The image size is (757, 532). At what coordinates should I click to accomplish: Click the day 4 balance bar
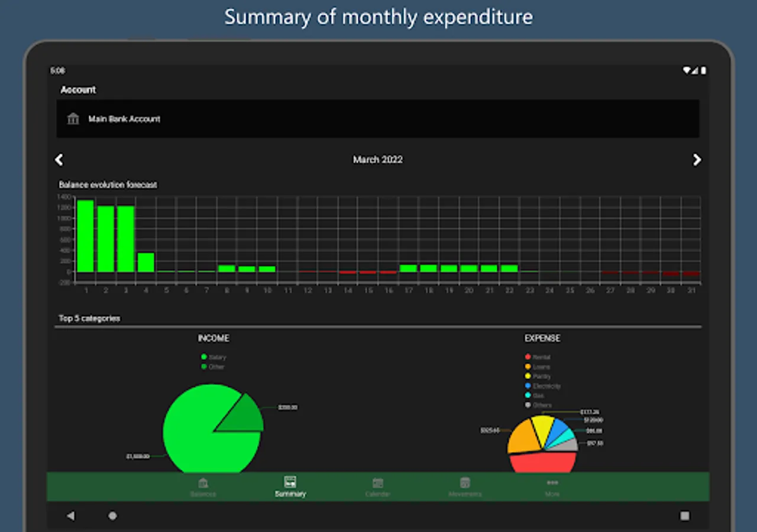[x=146, y=262]
